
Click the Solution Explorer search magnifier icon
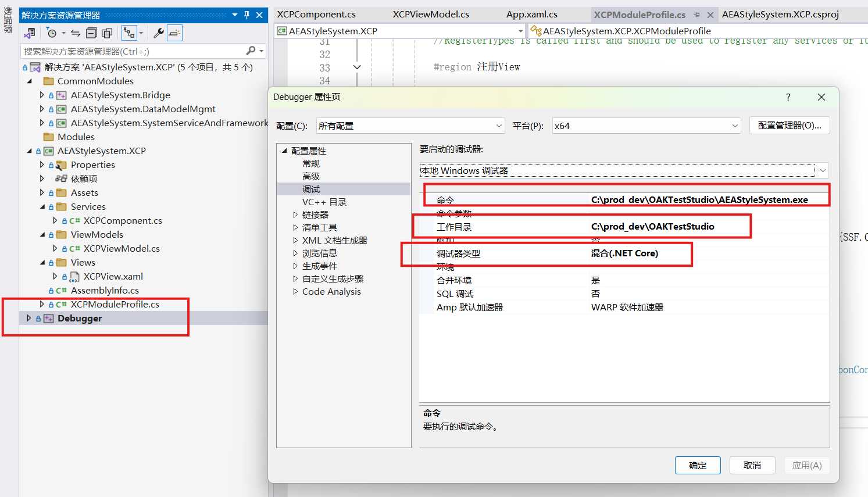pyautogui.click(x=251, y=51)
